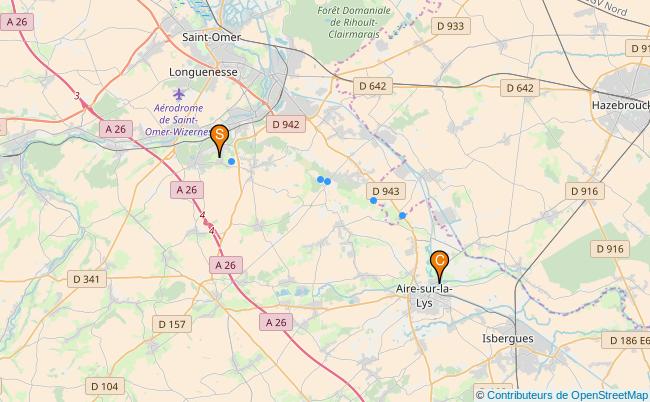
Task: Select the Aire-sur-la-Lys town label
Action: (424, 295)
